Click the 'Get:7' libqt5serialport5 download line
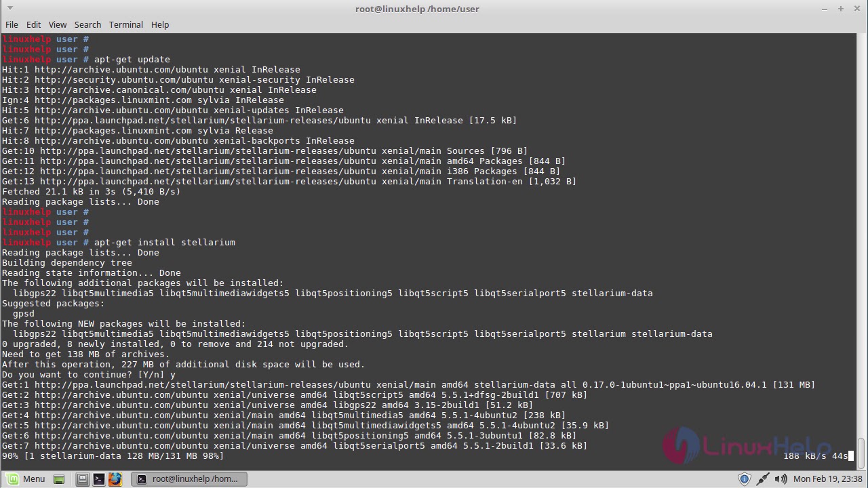 295,445
